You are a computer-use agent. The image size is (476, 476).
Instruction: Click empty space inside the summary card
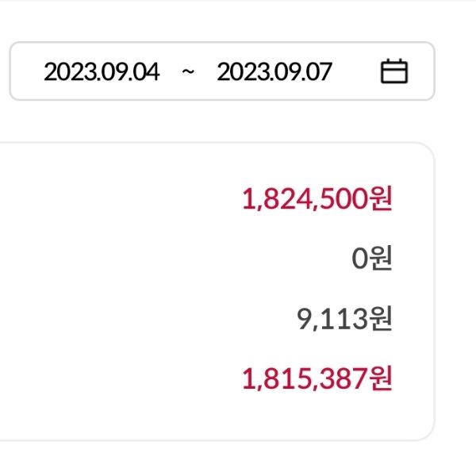click(119, 290)
